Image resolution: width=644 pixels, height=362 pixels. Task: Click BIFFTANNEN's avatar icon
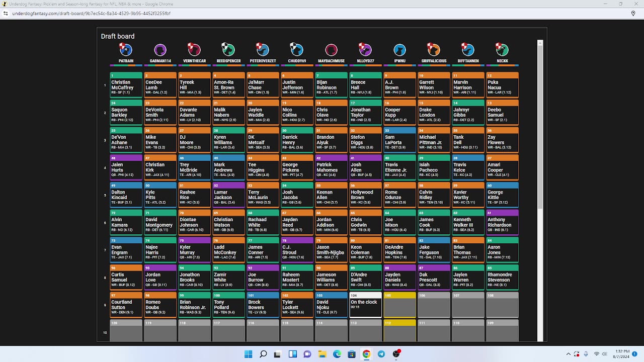click(468, 50)
